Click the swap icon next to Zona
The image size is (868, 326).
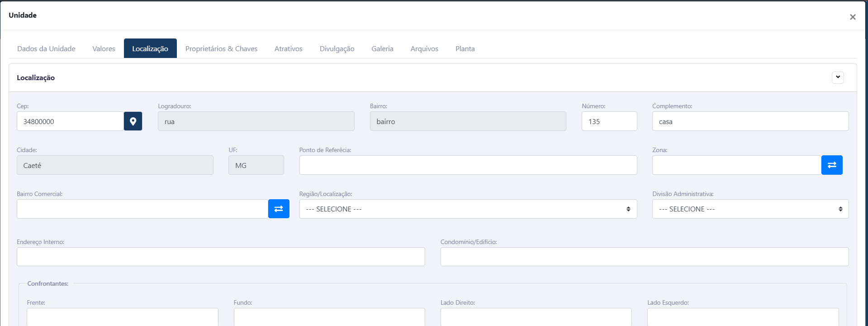pyautogui.click(x=831, y=165)
